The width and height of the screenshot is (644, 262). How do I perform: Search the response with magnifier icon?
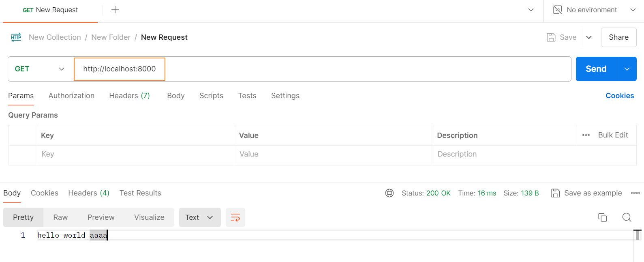[x=627, y=217]
